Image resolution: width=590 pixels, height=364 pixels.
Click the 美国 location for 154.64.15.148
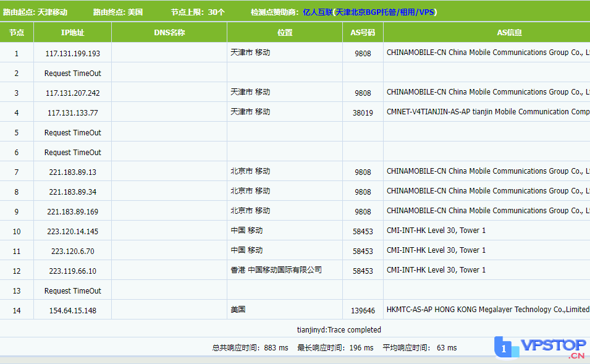238,310
